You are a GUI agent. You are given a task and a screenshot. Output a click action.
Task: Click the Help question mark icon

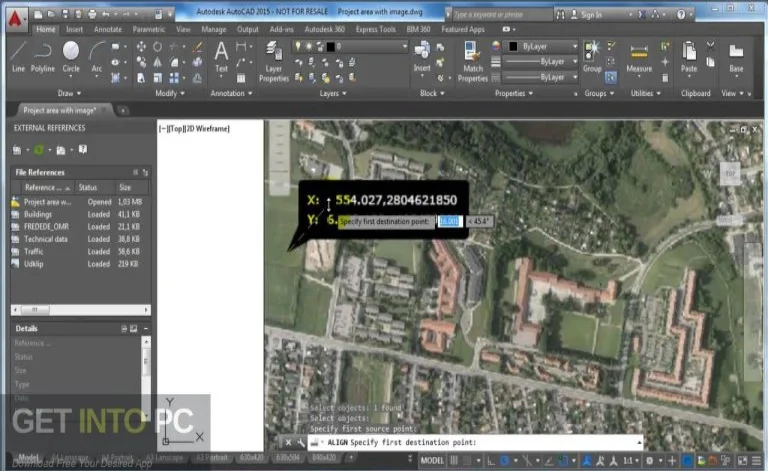(681, 15)
